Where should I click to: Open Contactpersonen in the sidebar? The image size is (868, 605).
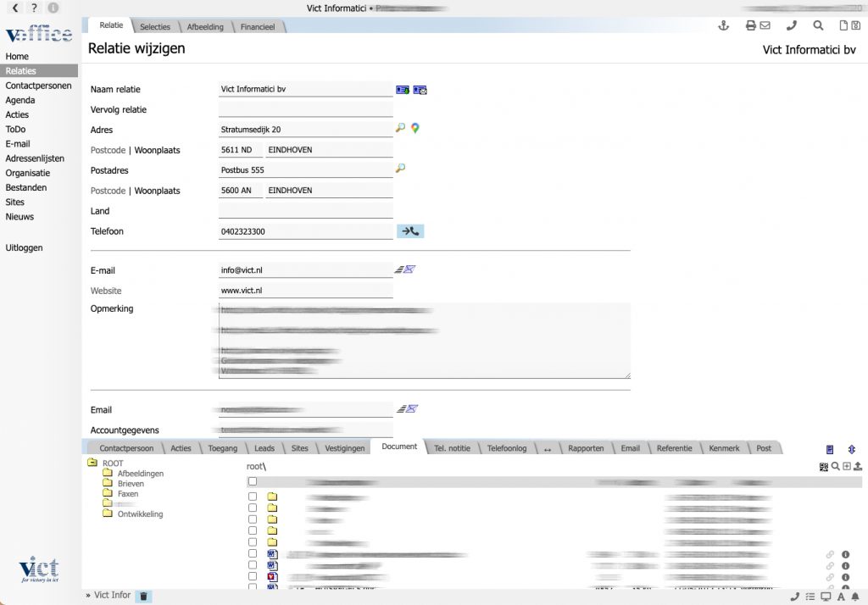[x=38, y=86]
